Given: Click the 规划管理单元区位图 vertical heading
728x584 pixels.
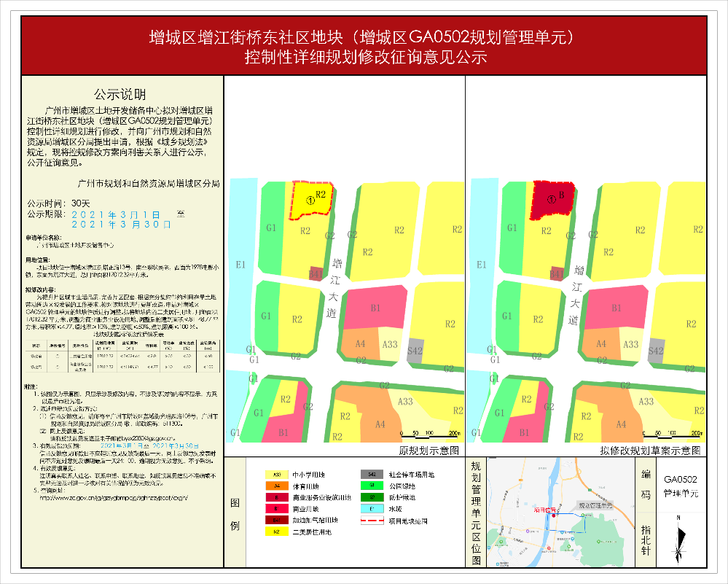Looking at the screenshot, I should [476, 513].
